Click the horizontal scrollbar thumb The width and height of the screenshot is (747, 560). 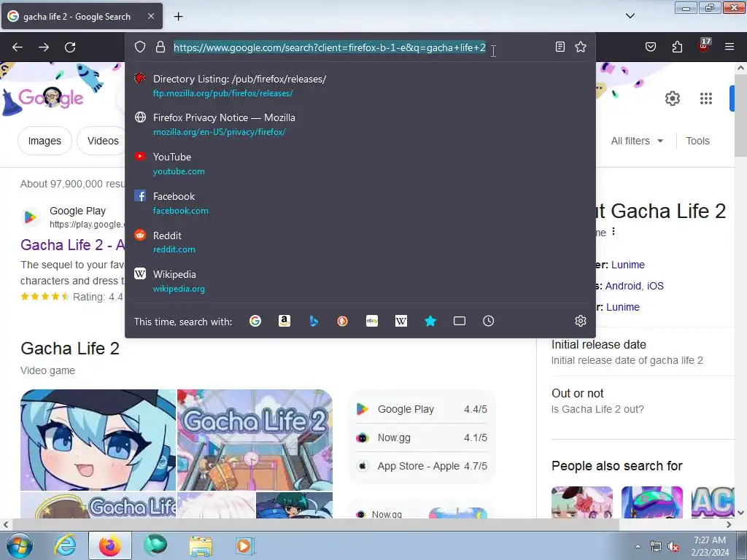[x=315, y=524]
